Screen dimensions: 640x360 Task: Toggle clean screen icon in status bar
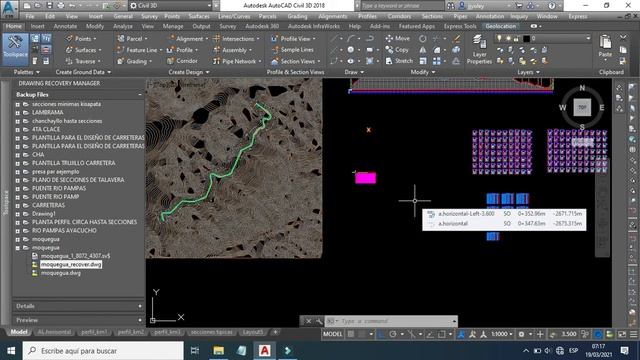click(x=622, y=334)
